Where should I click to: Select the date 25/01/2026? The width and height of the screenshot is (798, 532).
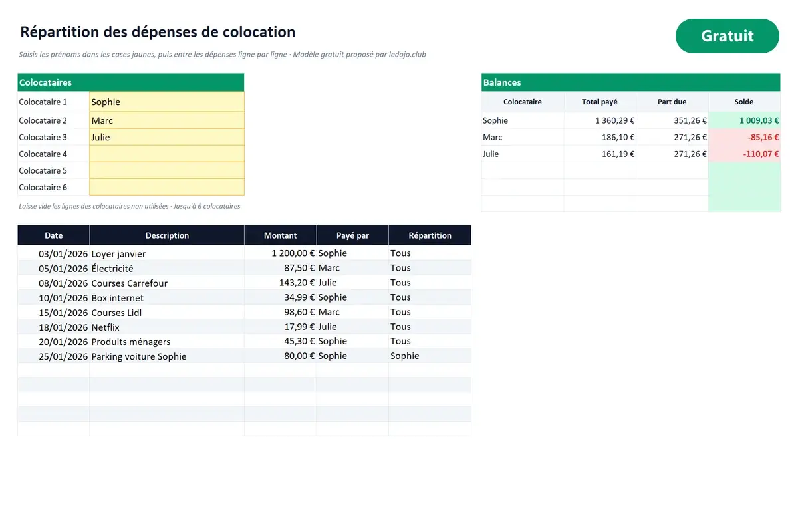[x=54, y=356]
